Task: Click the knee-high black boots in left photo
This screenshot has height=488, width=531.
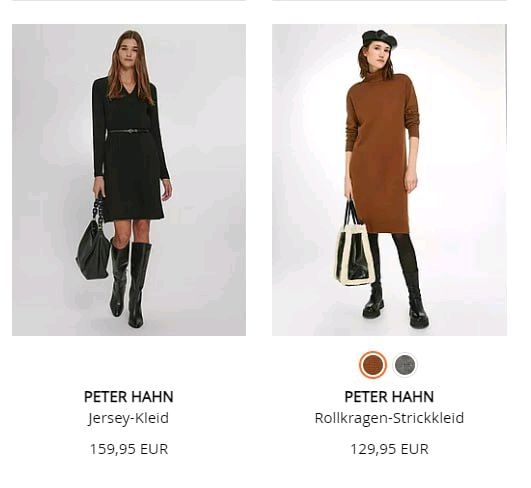Action: 130,283
